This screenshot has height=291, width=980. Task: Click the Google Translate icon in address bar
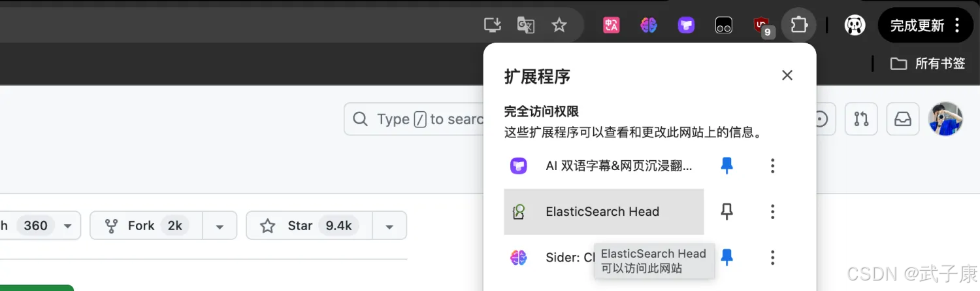click(526, 26)
